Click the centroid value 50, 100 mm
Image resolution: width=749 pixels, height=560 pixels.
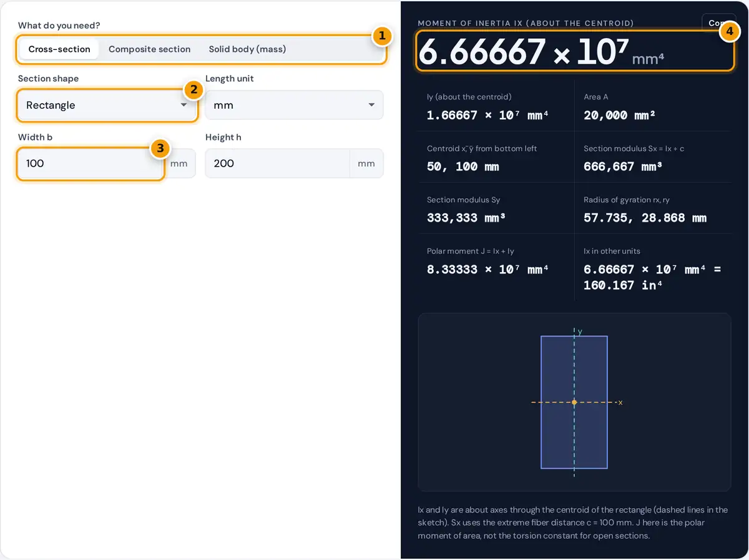click(462, 167)
